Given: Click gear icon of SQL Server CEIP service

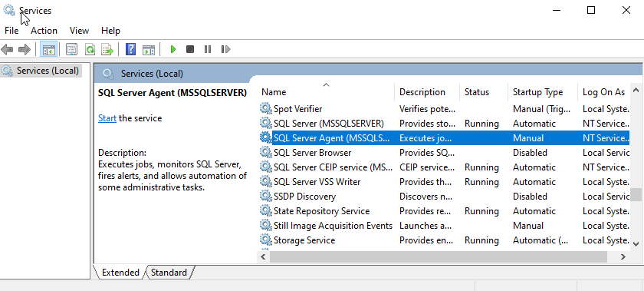Looking at the screenshot, I should coord(266,167).
